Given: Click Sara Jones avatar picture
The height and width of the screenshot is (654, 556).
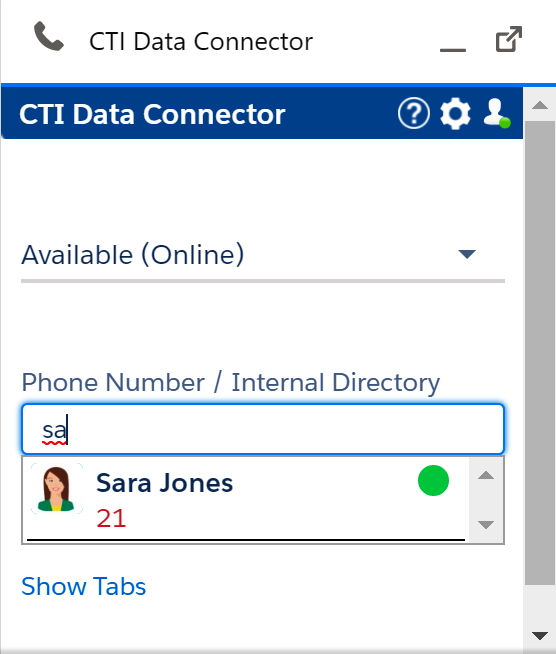Looking at the screenshot, I should click(x=56, y=489).
